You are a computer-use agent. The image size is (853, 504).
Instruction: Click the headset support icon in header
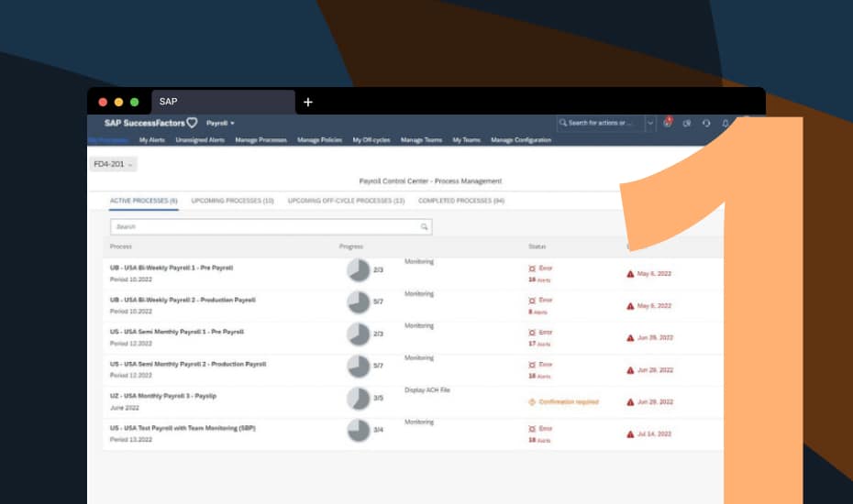point(706,124)
